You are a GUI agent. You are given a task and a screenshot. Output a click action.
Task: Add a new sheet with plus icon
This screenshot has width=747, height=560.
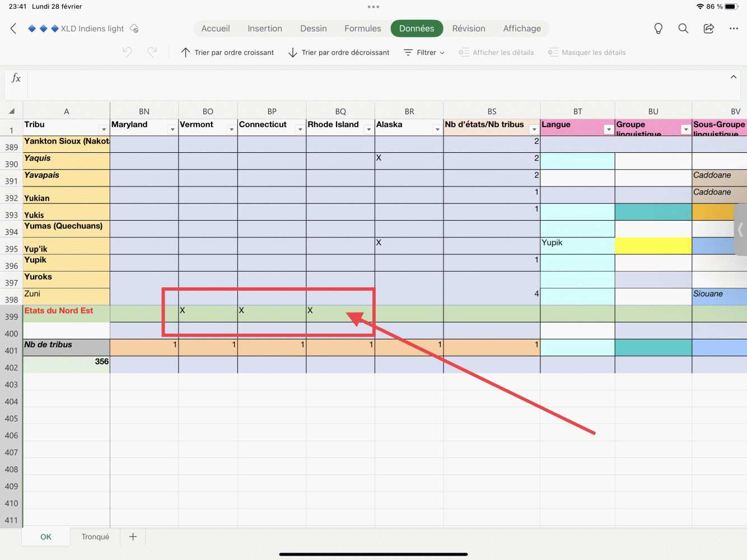(x=133, y=536)
